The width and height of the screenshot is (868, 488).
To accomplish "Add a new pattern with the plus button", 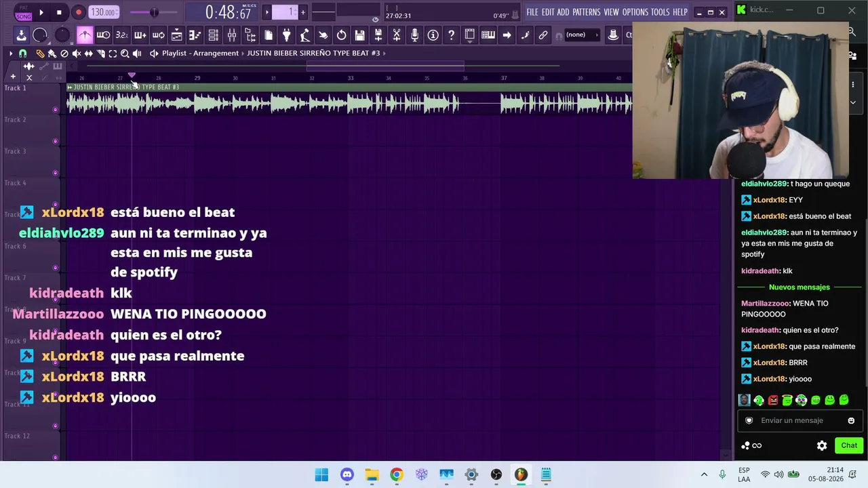I will coord(303,12).
